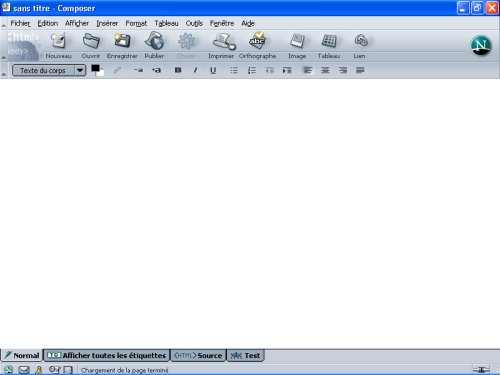Click the highlighter pen icon
Screen dimensions: 500x375
[x=117, y=70]
